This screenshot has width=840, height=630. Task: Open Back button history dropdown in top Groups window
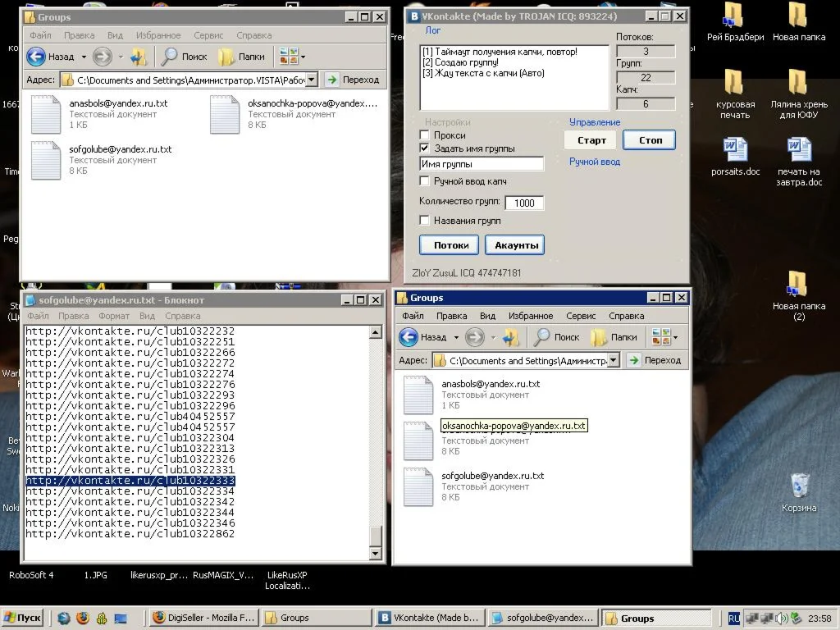(83, 57)
